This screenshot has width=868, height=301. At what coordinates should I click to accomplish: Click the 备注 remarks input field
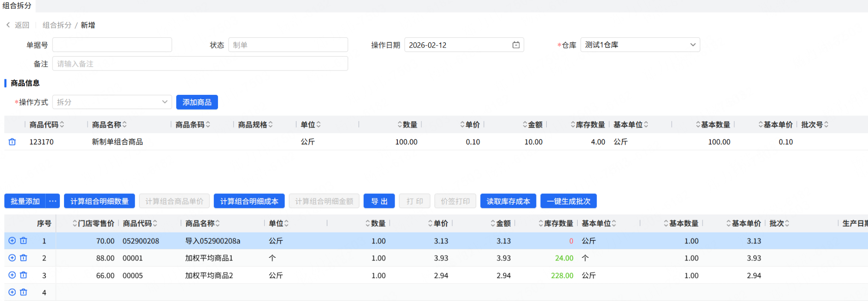(200, 64)
